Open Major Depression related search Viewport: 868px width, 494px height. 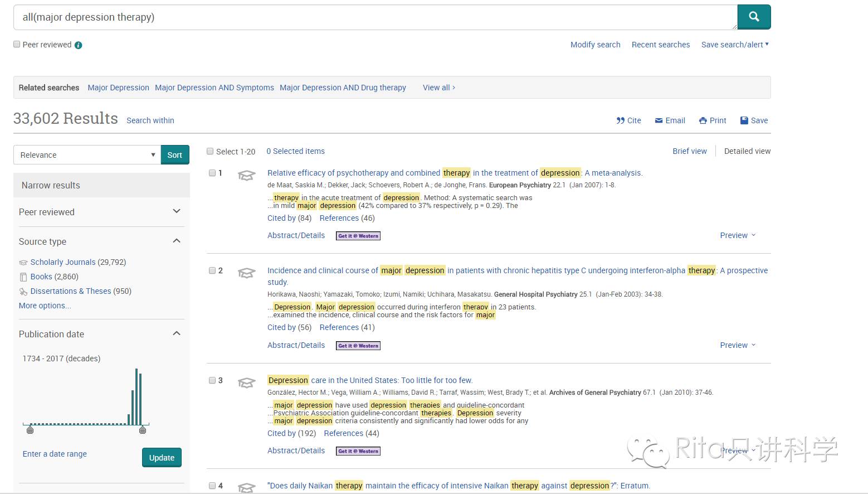pyautogui.click(x=118, y=88)
